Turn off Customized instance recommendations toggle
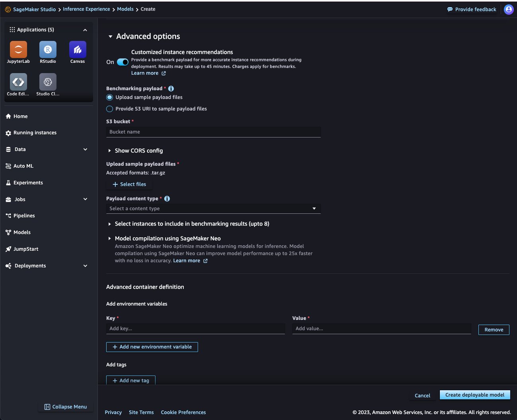This screenshot has height=420, width=517. [x=122, y=62]
